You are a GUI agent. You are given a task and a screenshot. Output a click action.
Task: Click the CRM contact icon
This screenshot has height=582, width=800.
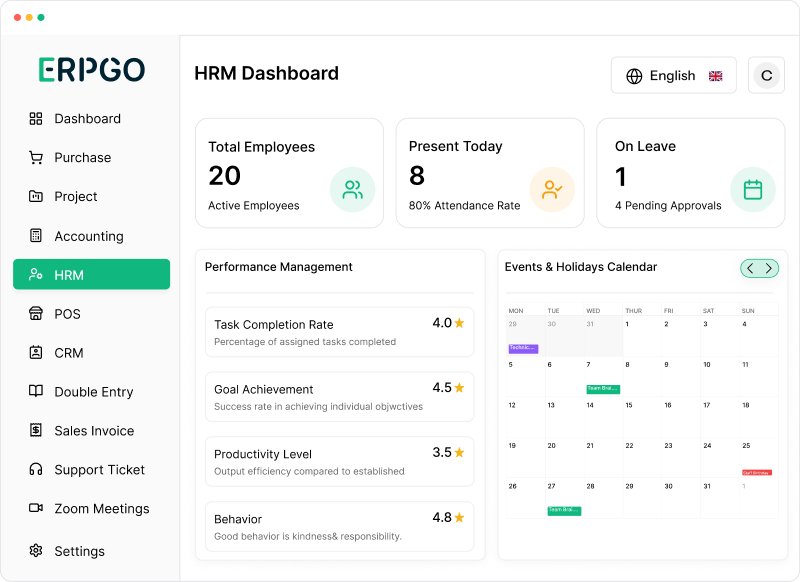[36, 352]
